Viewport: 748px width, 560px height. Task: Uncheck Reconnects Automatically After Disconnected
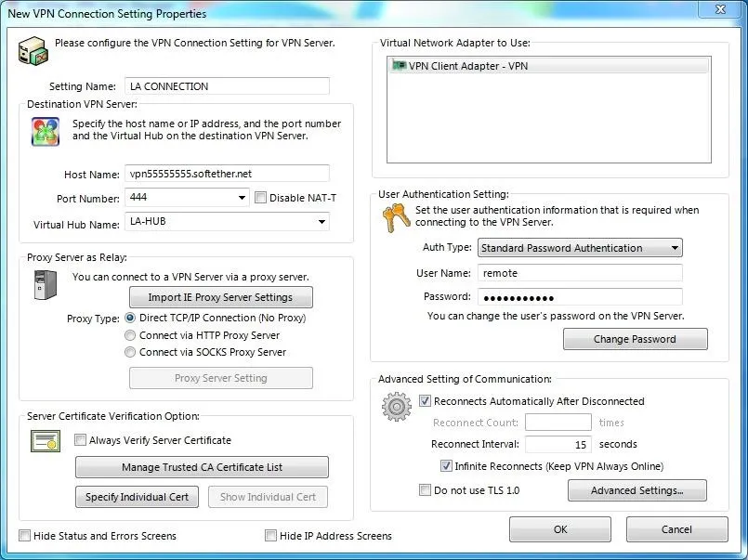click(x=425, y=401)
